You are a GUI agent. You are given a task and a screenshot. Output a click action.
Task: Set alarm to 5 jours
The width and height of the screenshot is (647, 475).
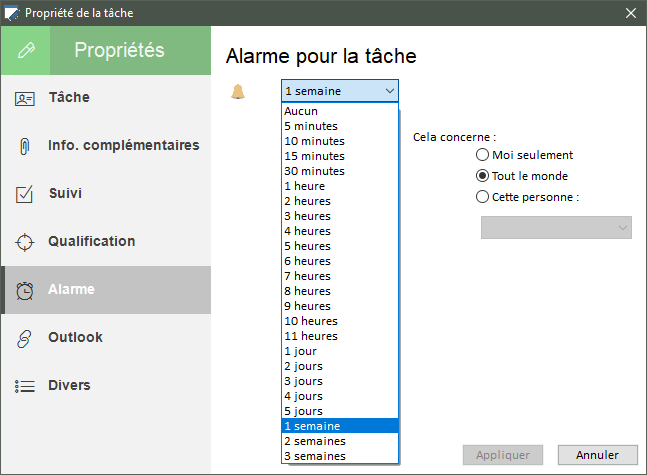340,411
